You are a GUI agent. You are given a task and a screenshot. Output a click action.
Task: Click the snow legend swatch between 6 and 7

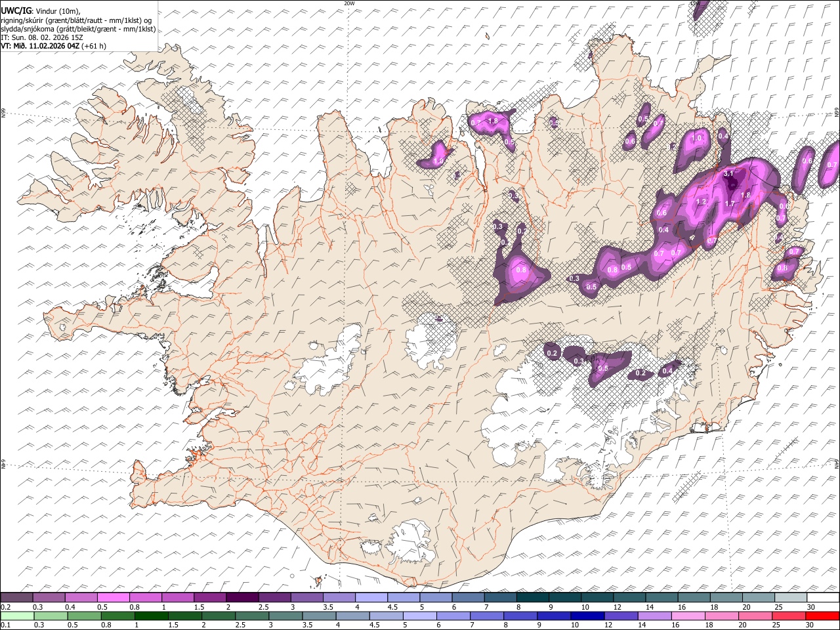click(468, 598)
